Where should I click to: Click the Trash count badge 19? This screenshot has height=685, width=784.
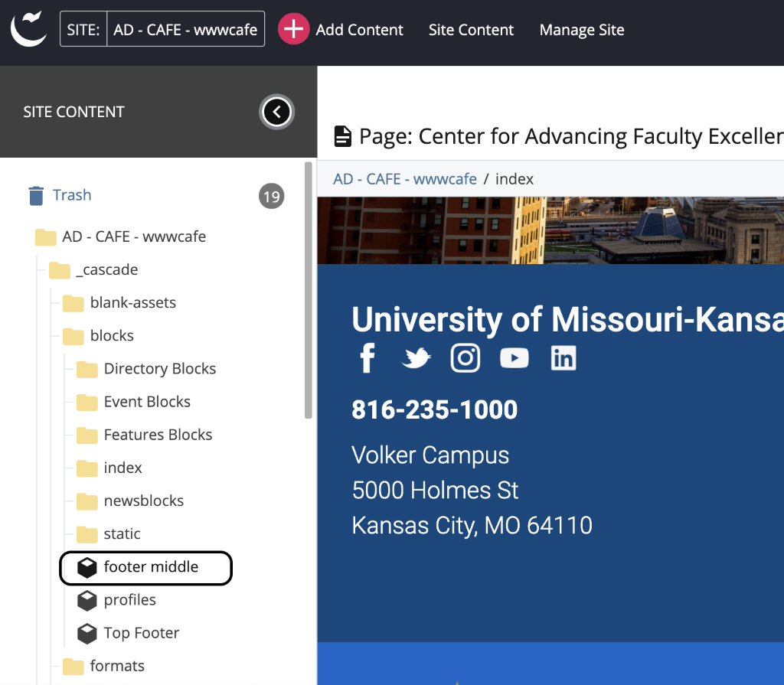pos(272,196)
